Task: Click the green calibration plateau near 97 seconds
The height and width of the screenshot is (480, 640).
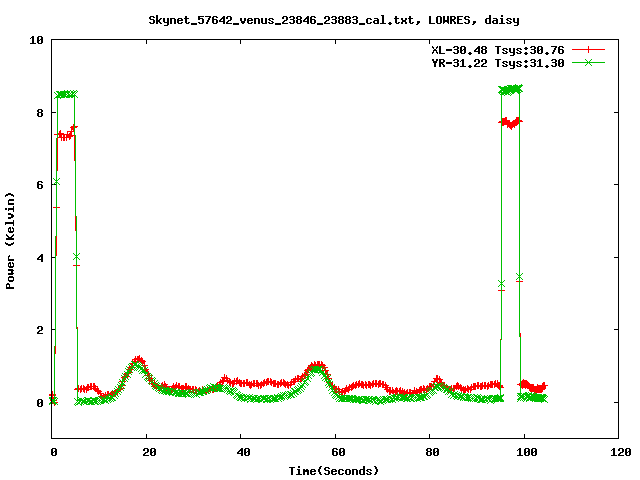Action: [x=511, y=89]
